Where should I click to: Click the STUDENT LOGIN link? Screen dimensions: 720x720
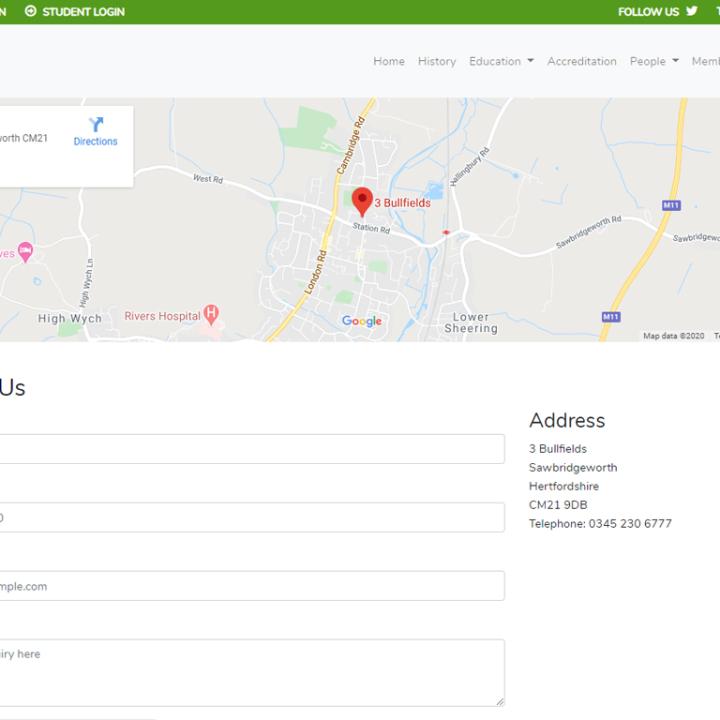(83, 12)
